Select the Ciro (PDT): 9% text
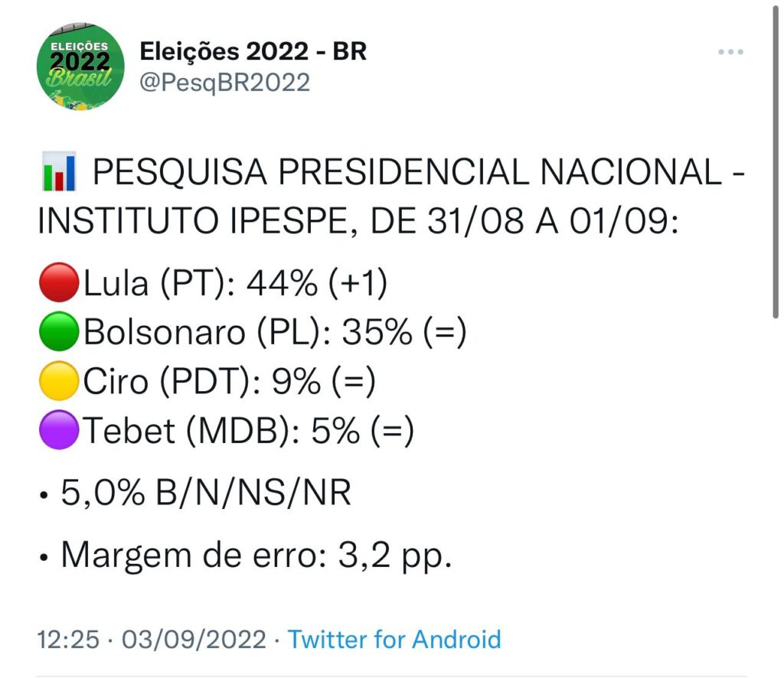Viewport: 784px width, 678px height. click(x=230, y=383)
